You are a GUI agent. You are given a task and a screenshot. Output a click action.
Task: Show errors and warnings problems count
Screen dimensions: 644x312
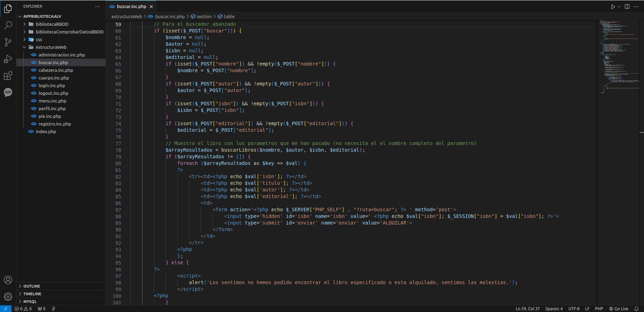click(23, 309)
